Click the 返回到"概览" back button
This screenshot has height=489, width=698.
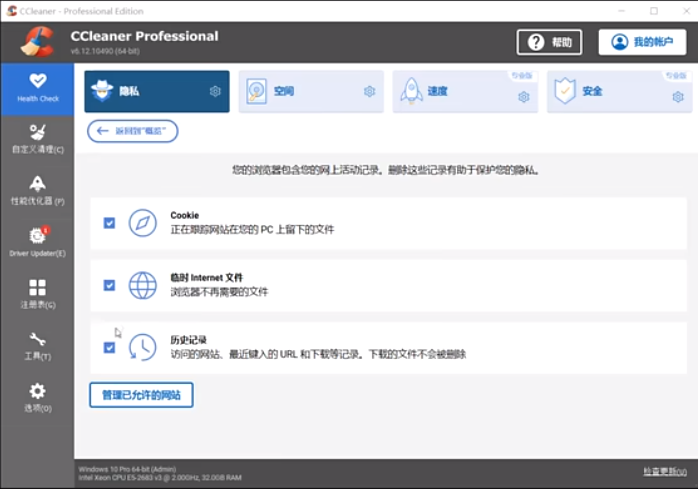click(132, 131)
